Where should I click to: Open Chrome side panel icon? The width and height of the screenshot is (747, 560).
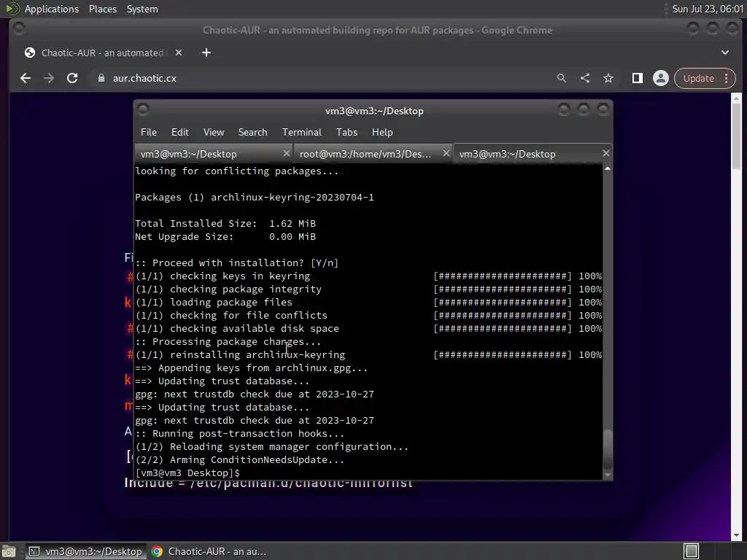point(638,78)
